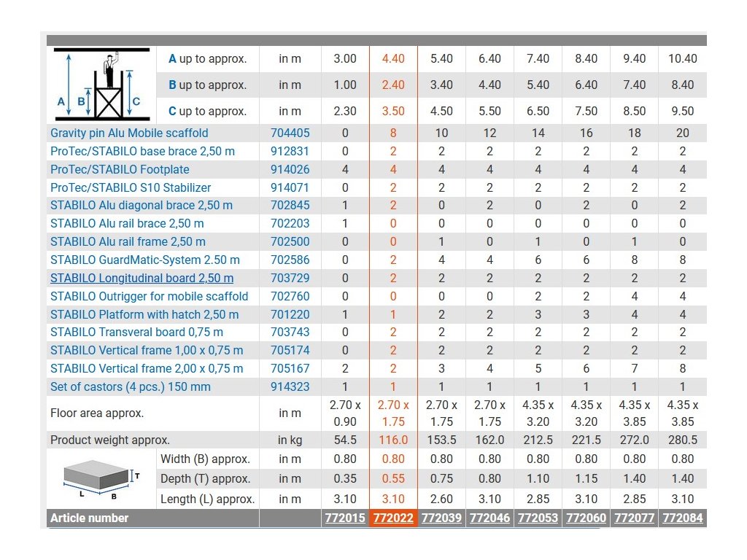Screen dimensions: 747x560
Task: Click the 0.55 depth value
Action: (x=393, y=478)
